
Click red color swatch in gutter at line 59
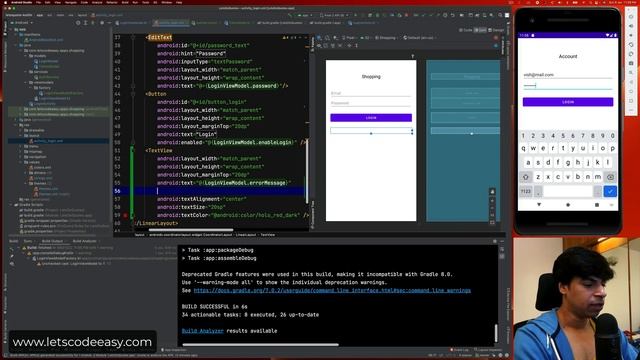(x=125, y=215)
